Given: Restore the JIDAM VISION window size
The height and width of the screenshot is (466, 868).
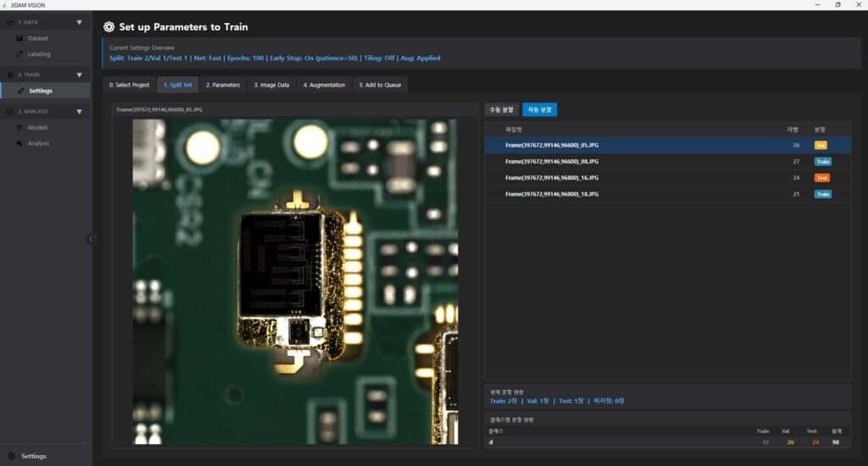Looking at the screenshot, I should (x=838, y=5).
